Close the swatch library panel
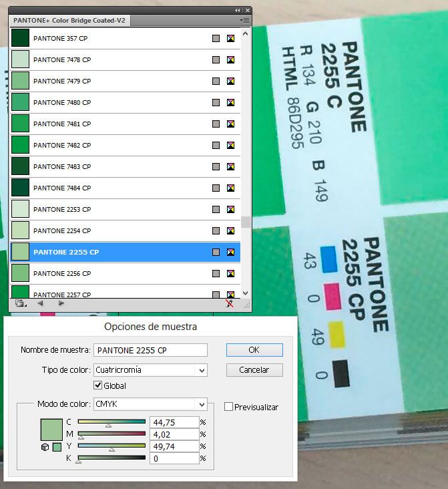The width and height of the screenshot is (448, 489). click(248, 10)
